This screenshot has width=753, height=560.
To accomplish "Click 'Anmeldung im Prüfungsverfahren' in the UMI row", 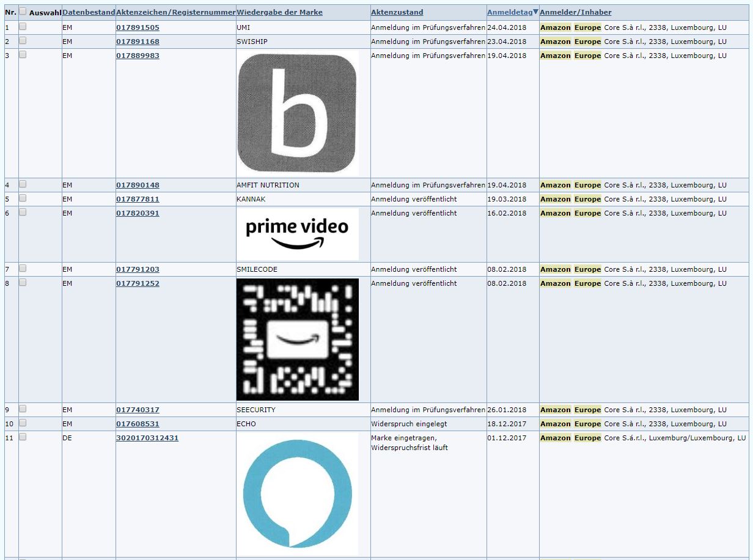I will click(428, 27).
